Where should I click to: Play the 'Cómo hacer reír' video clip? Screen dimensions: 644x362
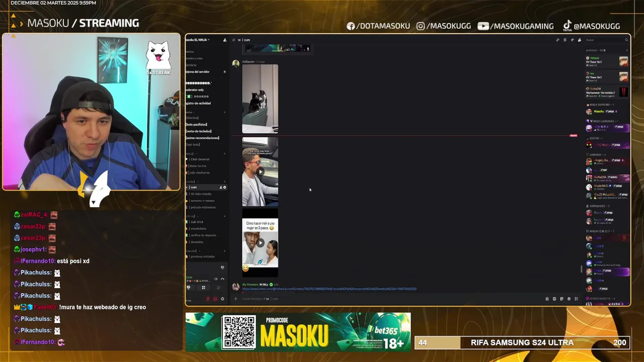click(260, 243)
